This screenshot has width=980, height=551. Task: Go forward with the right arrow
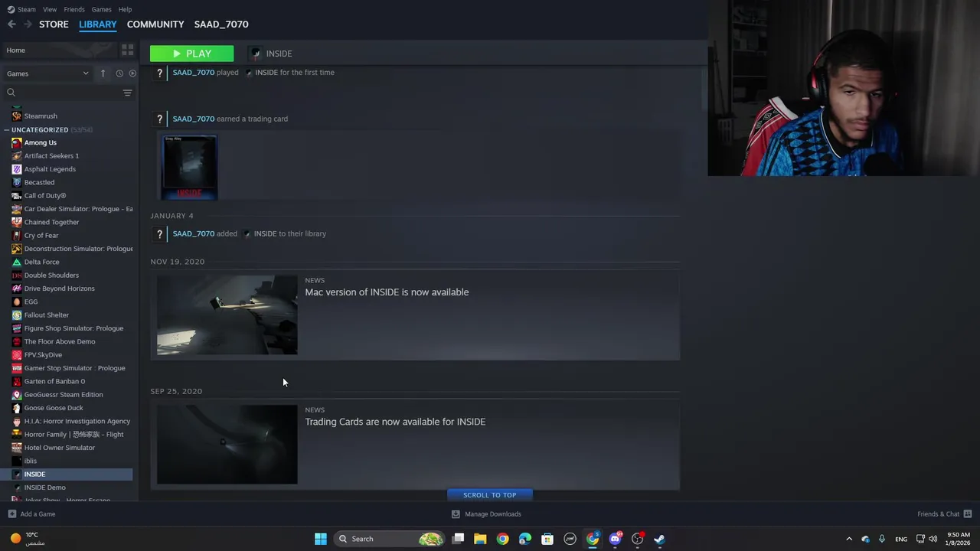coord(28,24)
